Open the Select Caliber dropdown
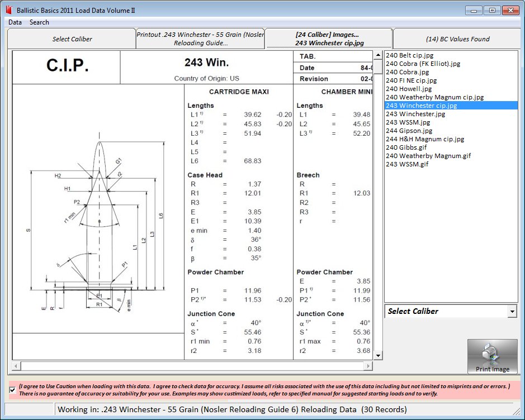525x420 pixels. coord(512,312)
